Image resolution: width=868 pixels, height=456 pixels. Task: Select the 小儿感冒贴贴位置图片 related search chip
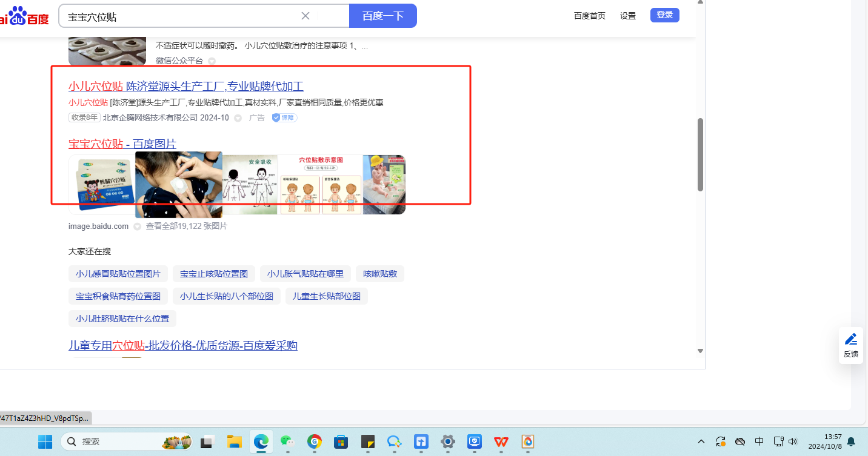click(x=118, y=274)
